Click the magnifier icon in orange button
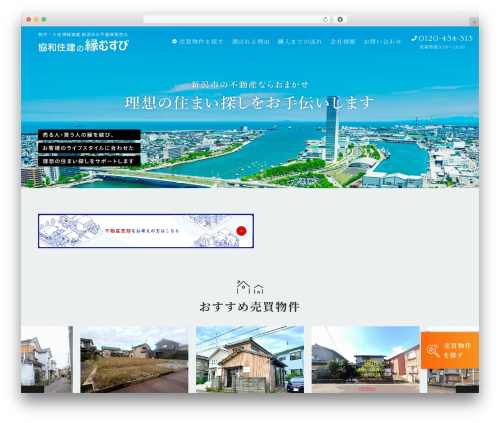 (x=433, y=351)
